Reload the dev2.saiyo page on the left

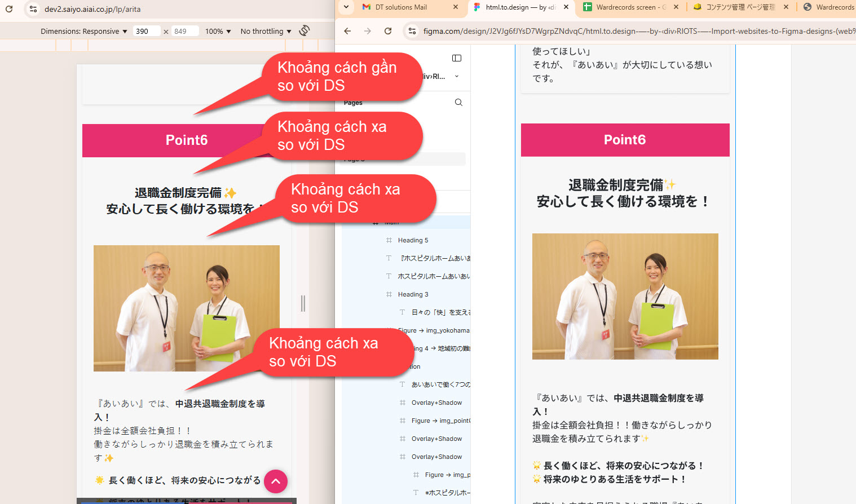click(x=9, y=9)
